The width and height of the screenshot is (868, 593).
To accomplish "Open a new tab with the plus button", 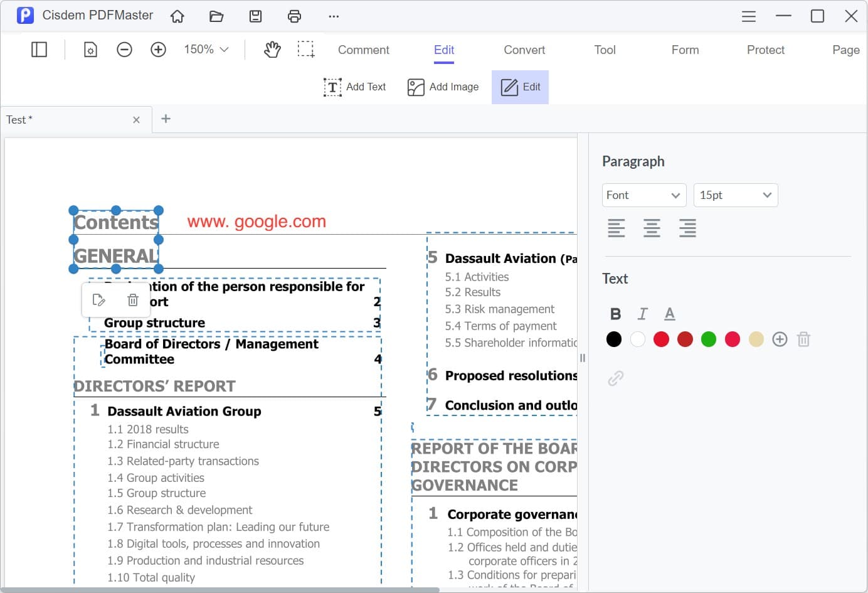I will 166,119.
